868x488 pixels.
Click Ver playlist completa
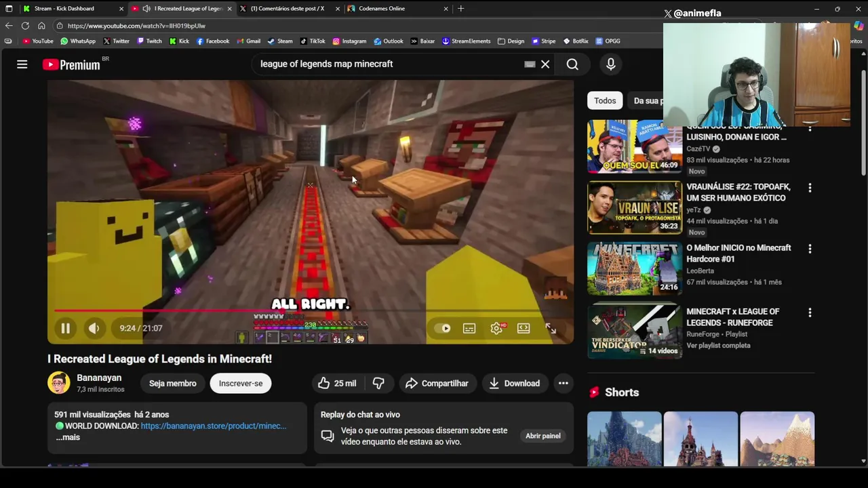[x=718, y=346]
